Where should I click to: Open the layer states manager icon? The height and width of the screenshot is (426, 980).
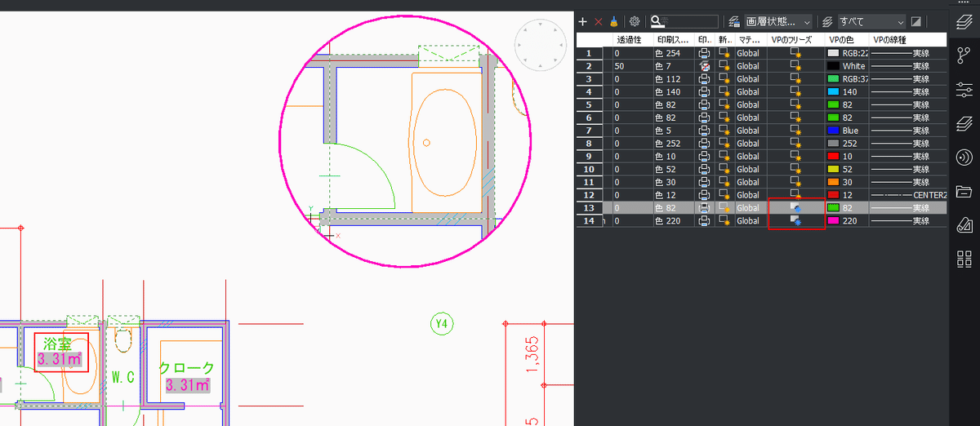(734, 22)
